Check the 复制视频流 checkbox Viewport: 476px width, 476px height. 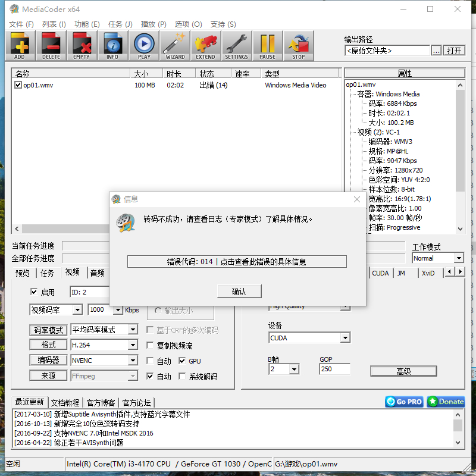[150, 346]
